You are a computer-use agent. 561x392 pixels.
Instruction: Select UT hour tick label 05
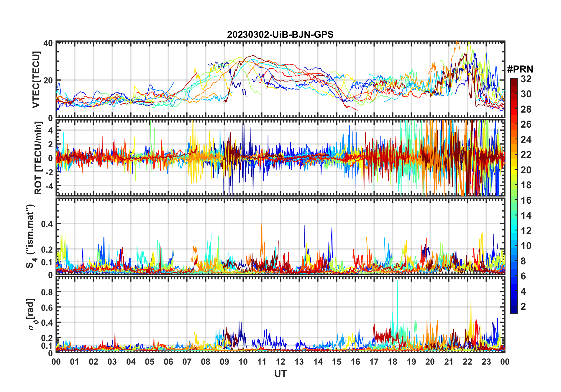coord(150,362)
